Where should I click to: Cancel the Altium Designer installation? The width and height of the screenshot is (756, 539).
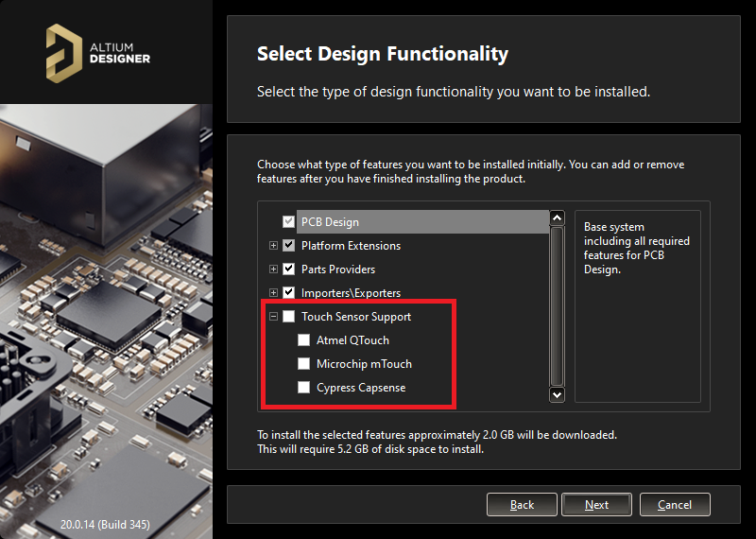675,505
